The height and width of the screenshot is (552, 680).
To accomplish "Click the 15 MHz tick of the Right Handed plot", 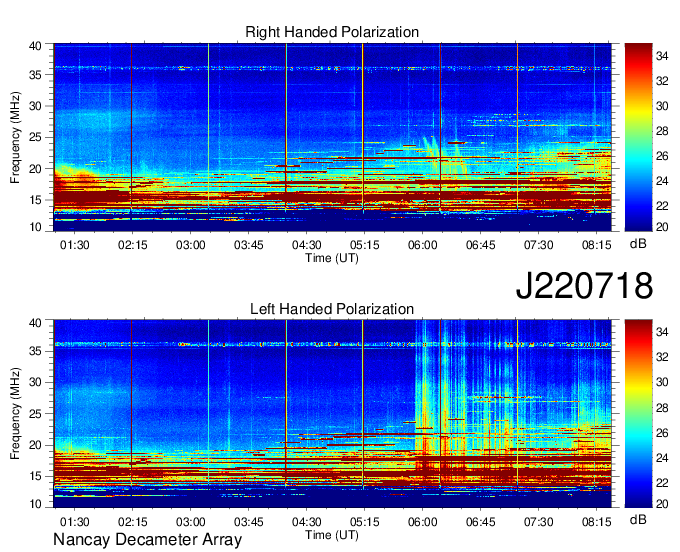I will pos(35,200).
